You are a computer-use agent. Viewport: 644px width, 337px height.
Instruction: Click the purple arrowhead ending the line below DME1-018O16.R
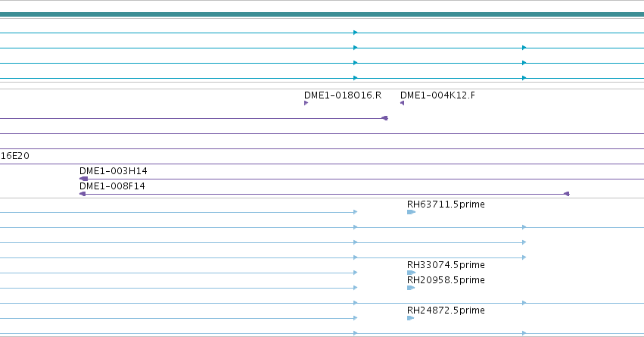(384, 118)
